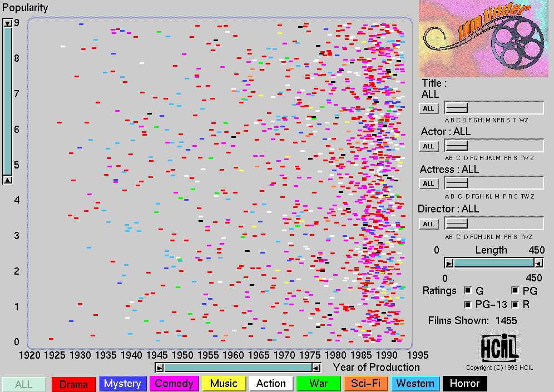Select the Comedy genre filter

[x=174, y=384]
